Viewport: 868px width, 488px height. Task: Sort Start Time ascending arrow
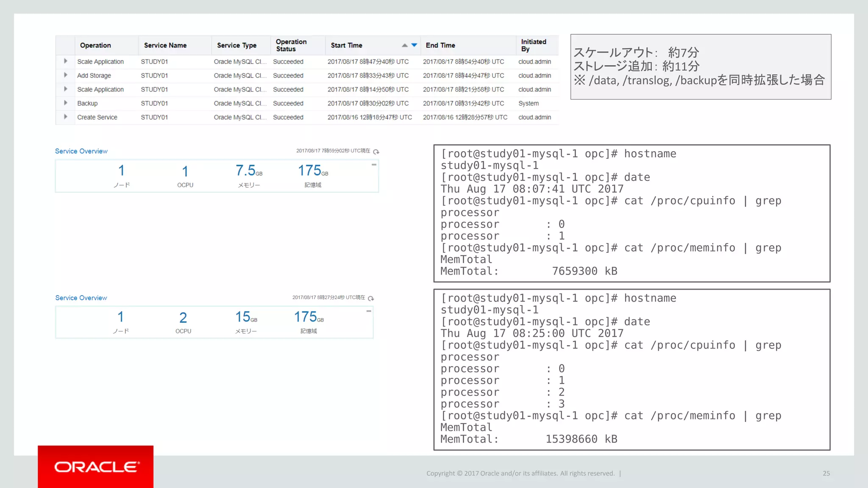coord(405,45)
